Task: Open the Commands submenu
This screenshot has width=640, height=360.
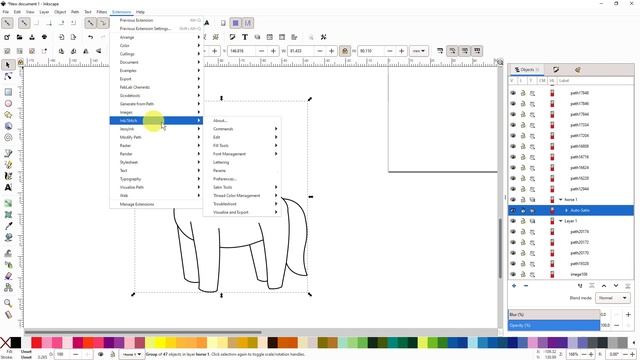Action: point(242,129)
